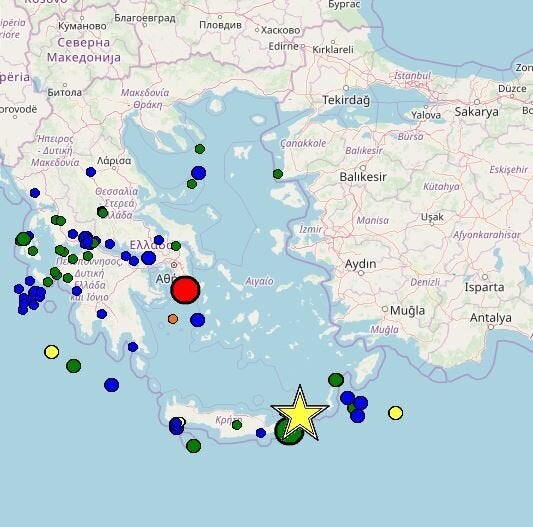Select the green marker near Çanakkale coast
This screenshot has height=527, width=533.
(278, 174)
